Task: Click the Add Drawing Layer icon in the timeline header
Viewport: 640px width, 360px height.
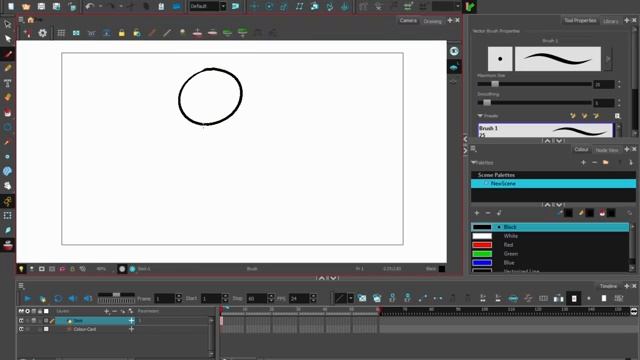Action: [x=107, y=311]
